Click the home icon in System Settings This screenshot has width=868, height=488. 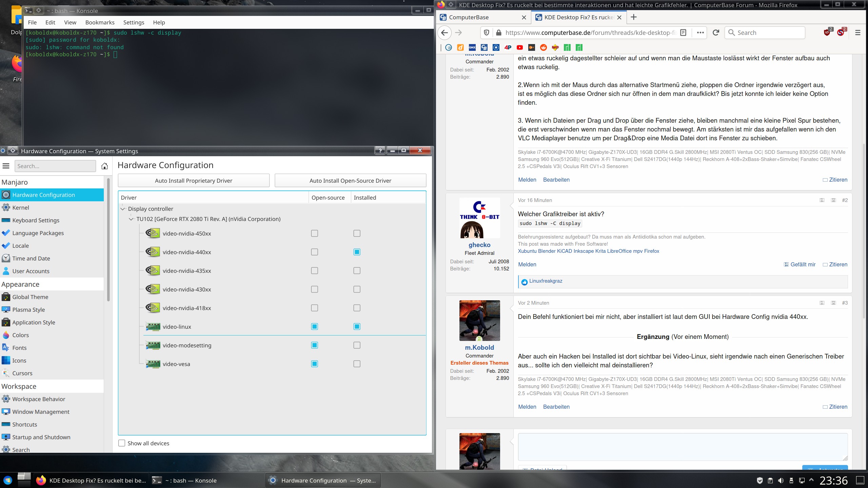click(104, 166)
